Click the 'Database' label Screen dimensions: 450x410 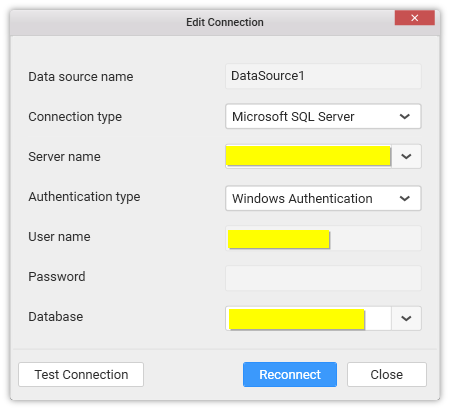point(56,317)
